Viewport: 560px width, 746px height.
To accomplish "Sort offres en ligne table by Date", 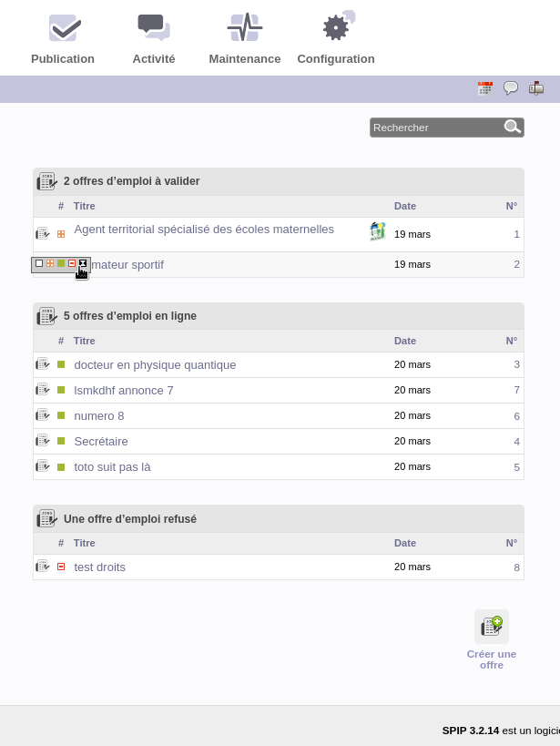I will 405,341.
